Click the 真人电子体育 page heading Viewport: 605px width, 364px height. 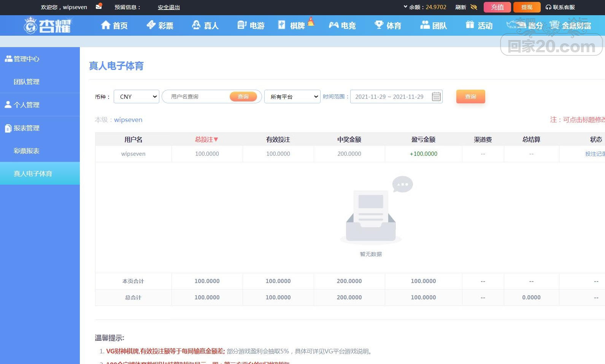click(x=116, y=66)
